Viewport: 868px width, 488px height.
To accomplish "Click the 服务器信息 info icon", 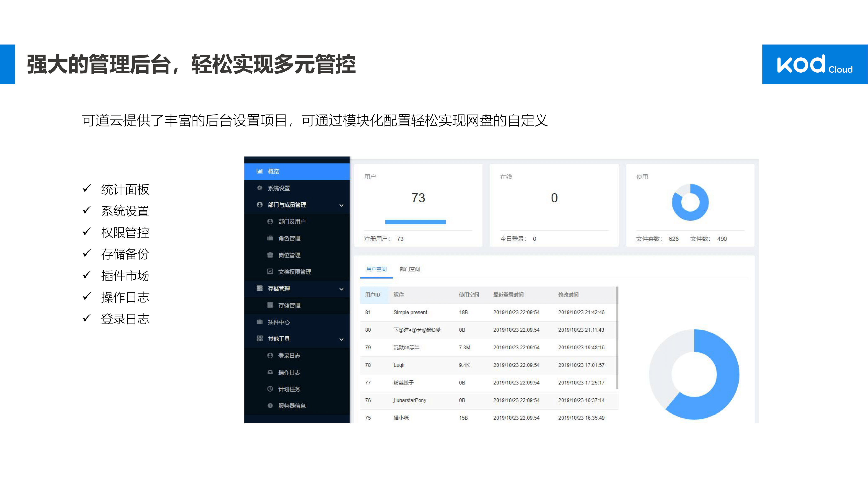I will pos(270,406).
